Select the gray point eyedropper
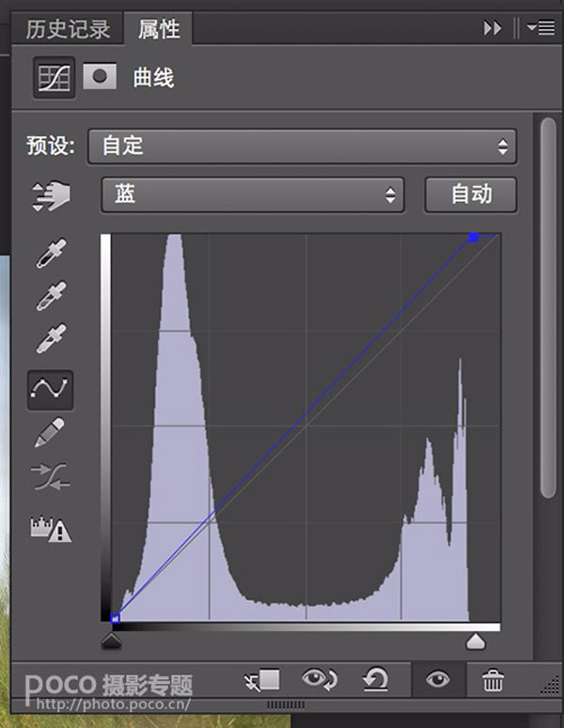 point(51,296)
